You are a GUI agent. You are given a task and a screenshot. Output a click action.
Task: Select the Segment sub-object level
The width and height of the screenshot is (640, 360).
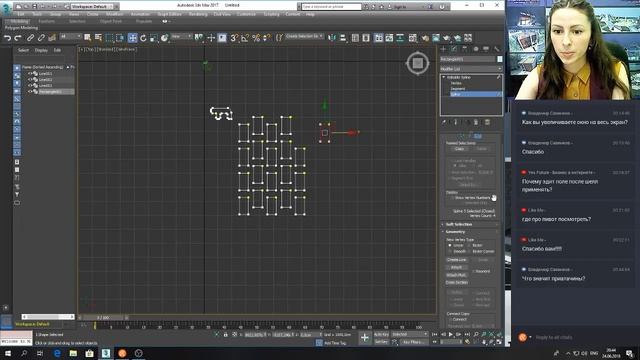pos(458,89)
